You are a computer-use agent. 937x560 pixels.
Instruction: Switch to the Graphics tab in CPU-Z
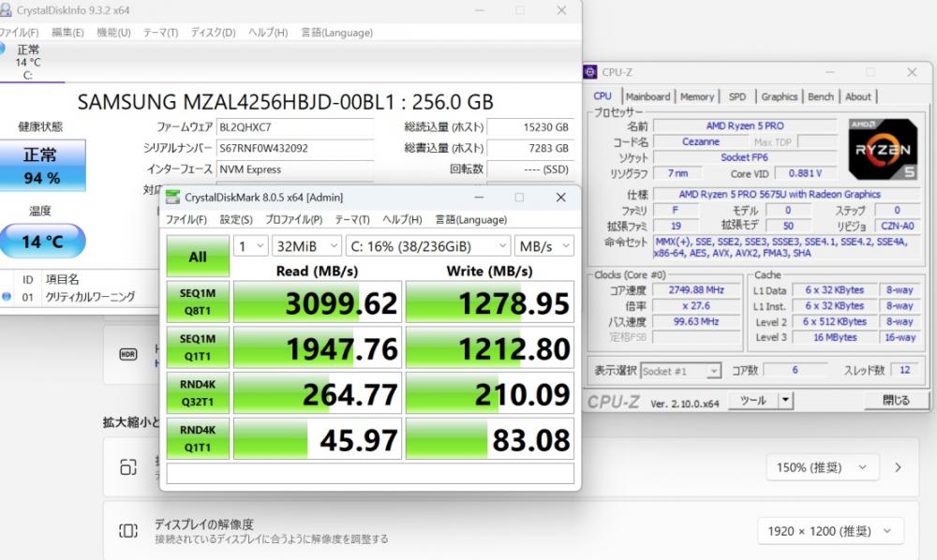[x=780, y=96]
